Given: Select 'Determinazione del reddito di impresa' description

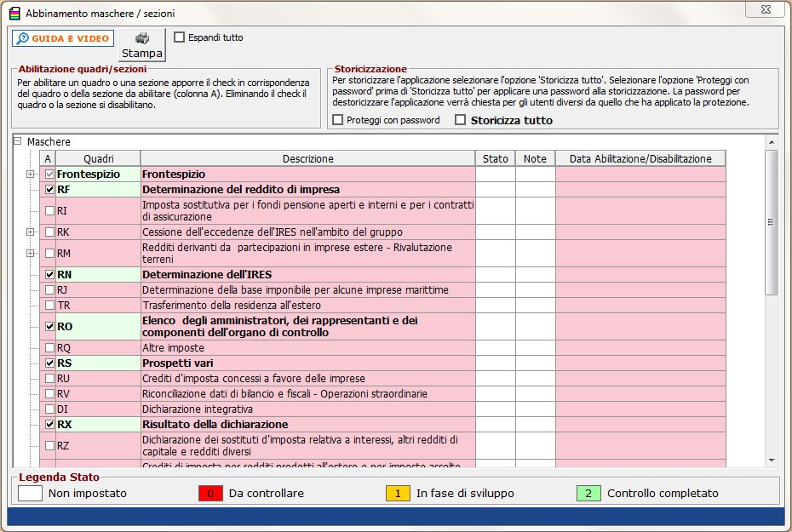Looking at the screenshot, I should [241, 190].
